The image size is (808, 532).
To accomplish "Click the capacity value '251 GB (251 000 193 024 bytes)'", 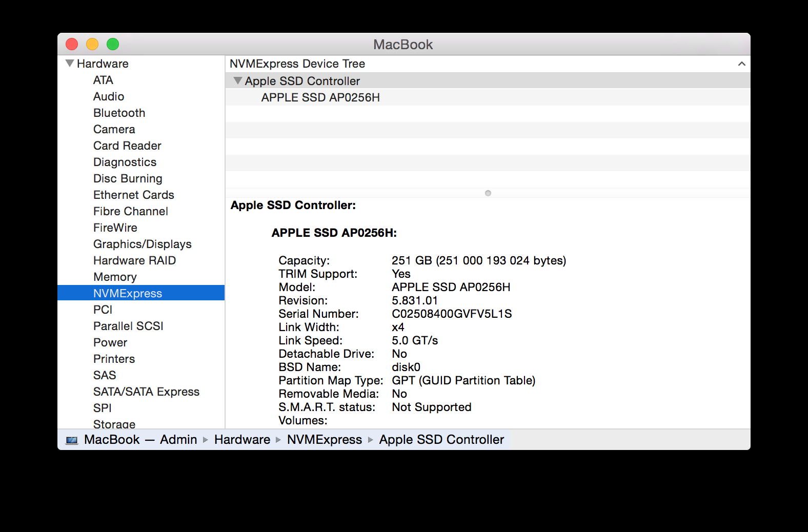I will pyautogui.click(x=479, y=260).
